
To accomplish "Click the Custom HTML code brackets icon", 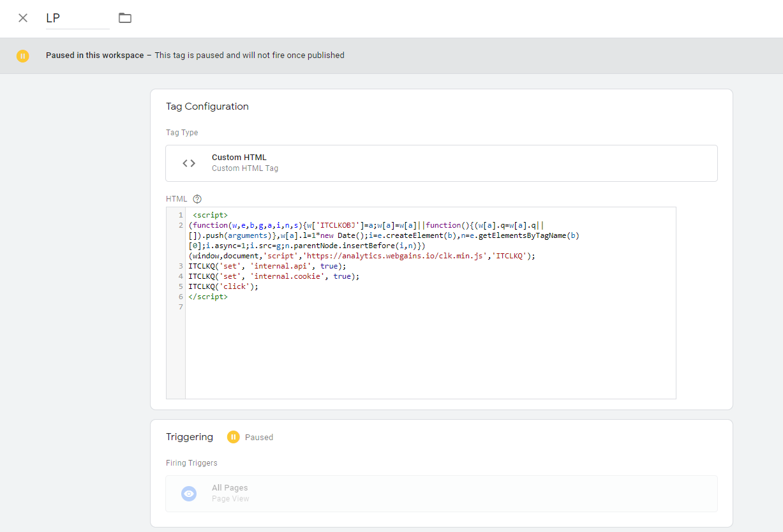I will (x=189, y=163).
